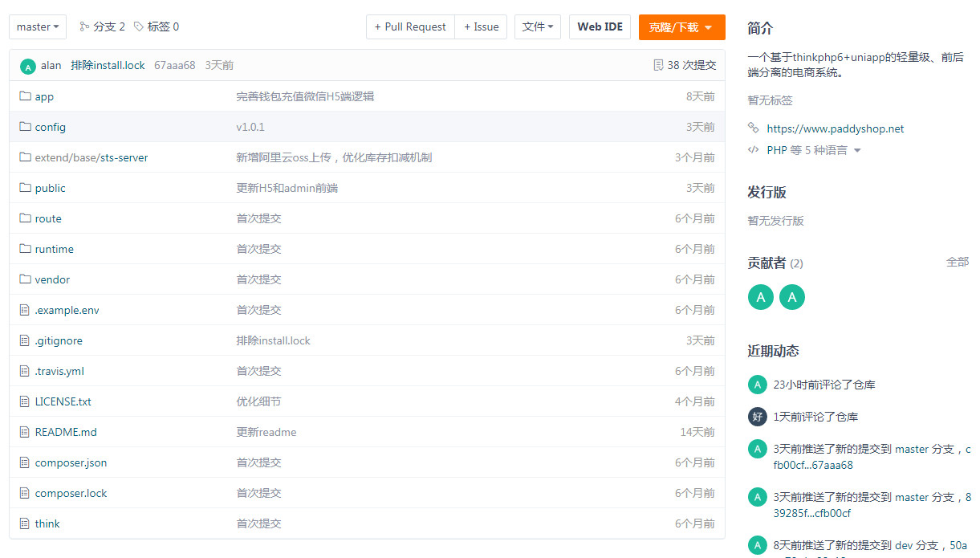Viewport: 980px width, 558px height.
Task: Open the vendor folder
Action: click(51, 279)
